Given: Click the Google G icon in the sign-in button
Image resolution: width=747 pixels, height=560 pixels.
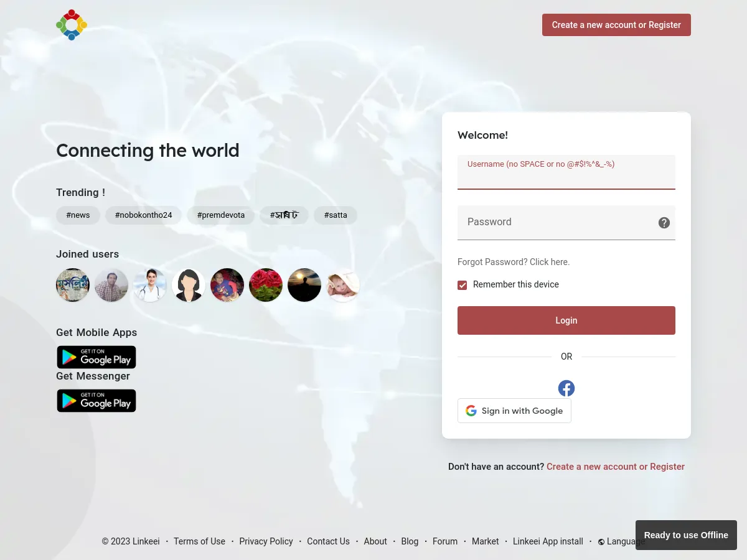Looking at the screenshot, I should [471, 411].
